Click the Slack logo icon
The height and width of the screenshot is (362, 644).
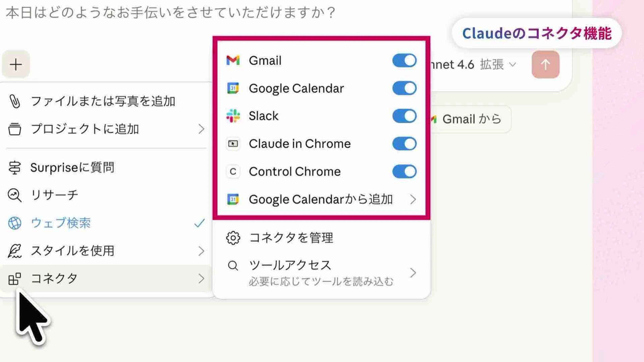click(233, 116)
